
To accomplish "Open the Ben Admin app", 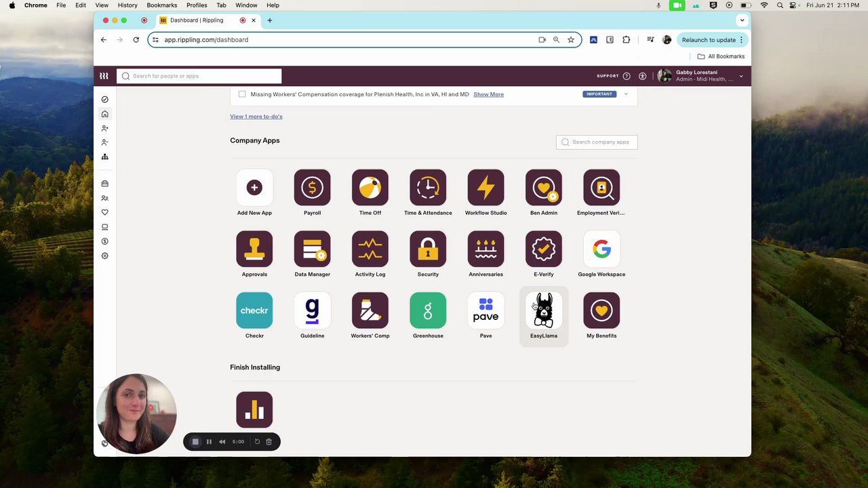I will coord(544,188).
